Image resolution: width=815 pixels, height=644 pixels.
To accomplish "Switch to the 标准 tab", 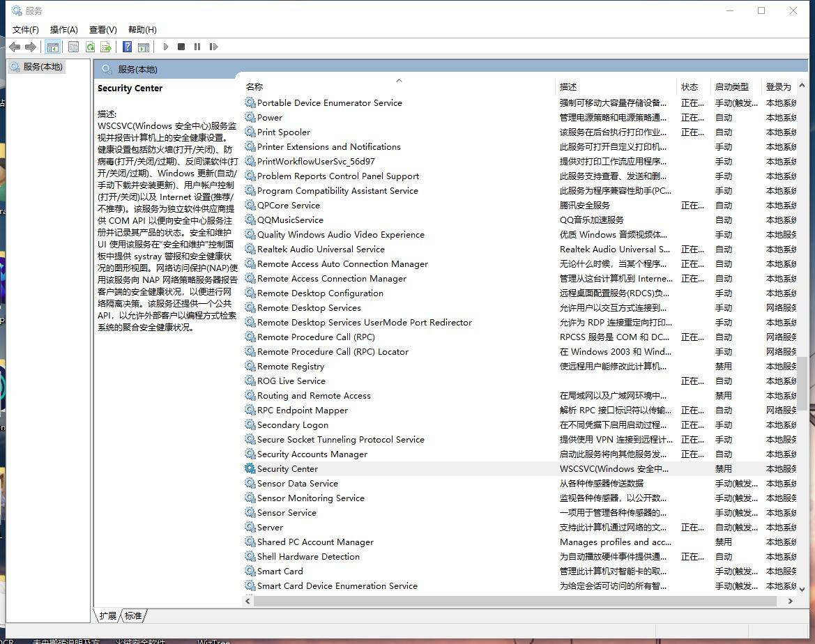I will (x=134, y=615).
